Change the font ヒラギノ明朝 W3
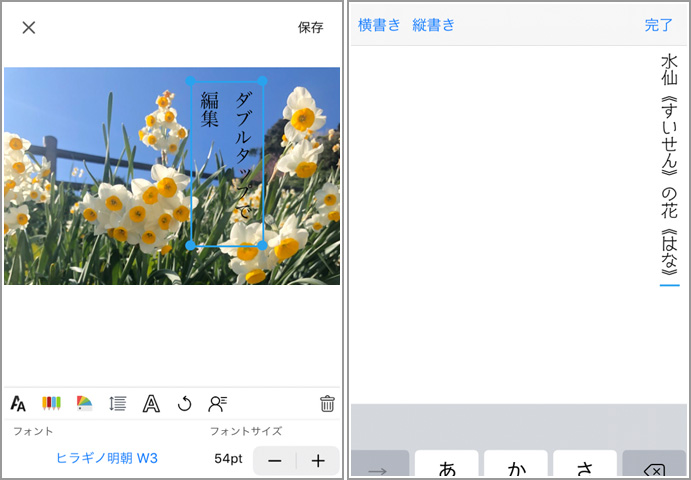The width and height of the screenshot is (691, 480). [107, 458]
